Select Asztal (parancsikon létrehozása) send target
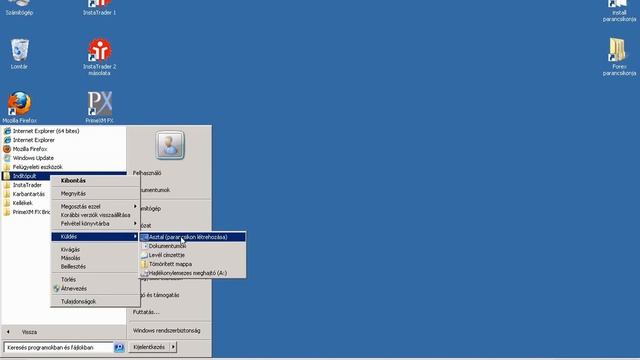Viewport: 640px width, 360px height. click(x=193, y=237)
